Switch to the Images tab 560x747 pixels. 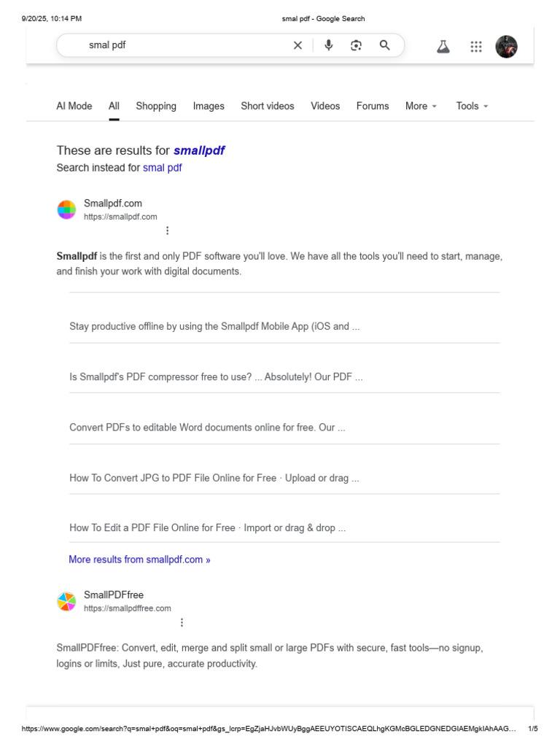tap(209, 106)
